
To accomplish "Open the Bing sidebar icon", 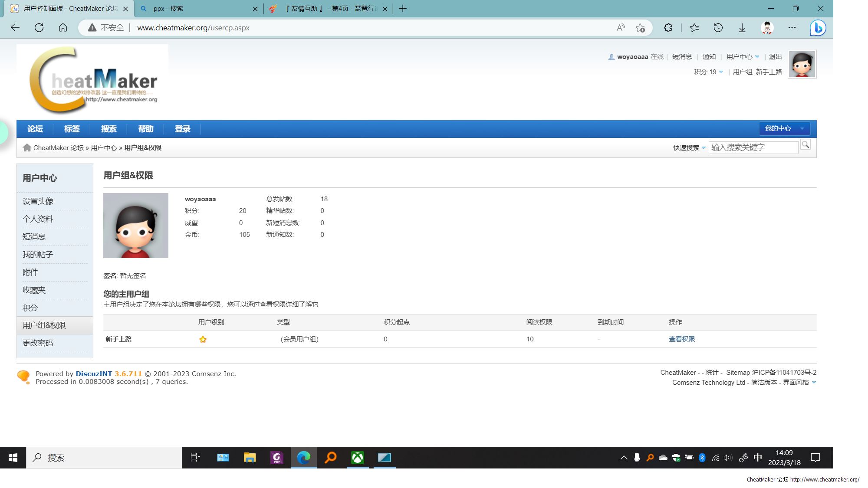I will click(x=818, y=28).
